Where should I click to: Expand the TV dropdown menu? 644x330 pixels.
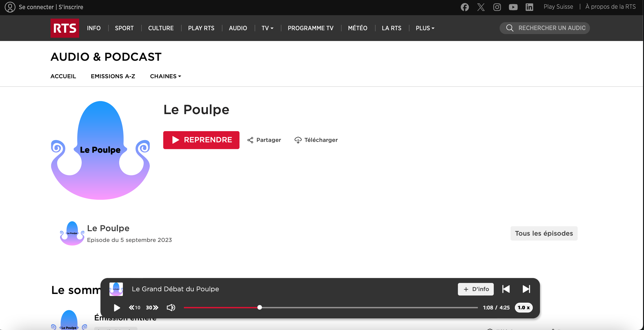[267, 28]
